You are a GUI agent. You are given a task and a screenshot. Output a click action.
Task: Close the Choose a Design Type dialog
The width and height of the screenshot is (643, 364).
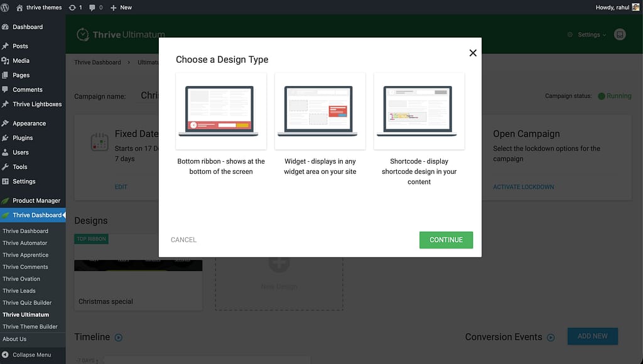[x=473, y=53]
